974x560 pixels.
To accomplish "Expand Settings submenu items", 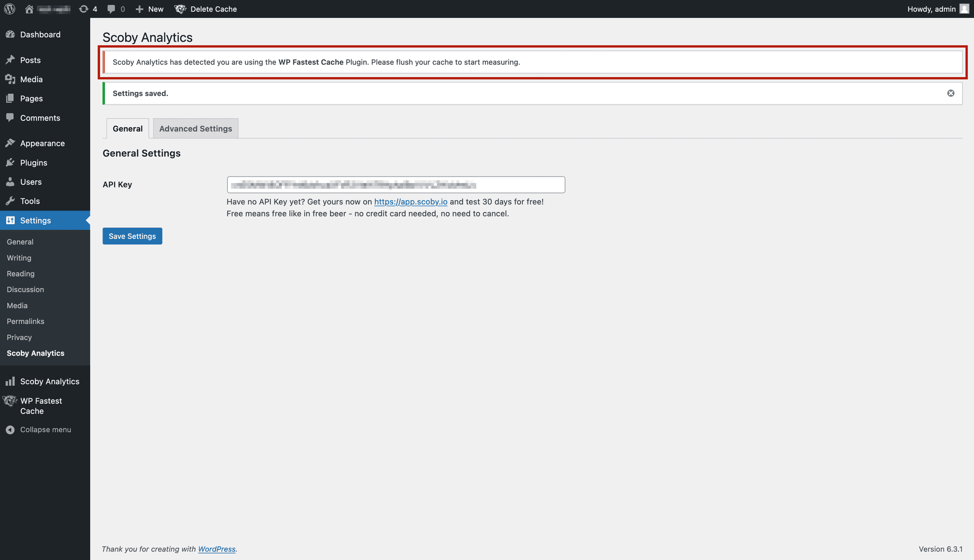I will 36,220.
